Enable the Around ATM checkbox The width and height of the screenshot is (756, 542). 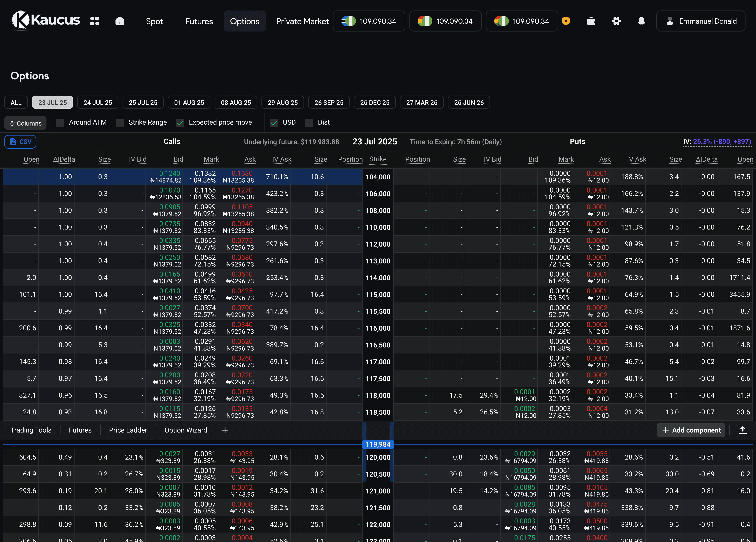[x=60, y=123]
